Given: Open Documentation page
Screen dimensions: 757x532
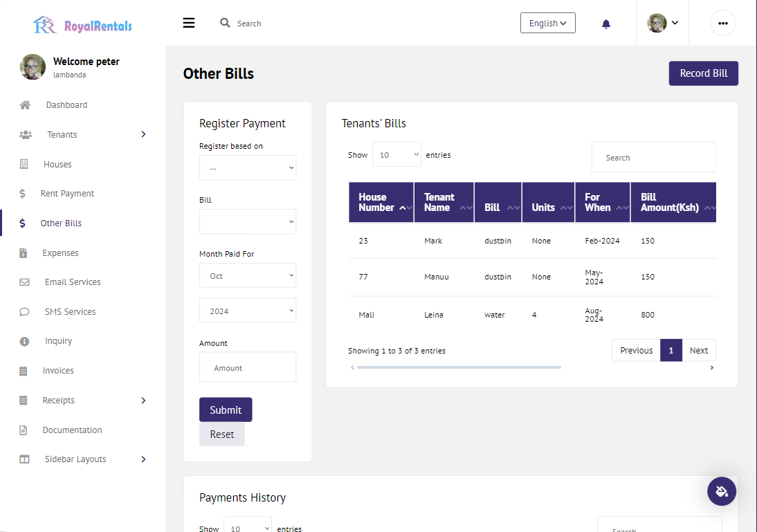Looking at the screenshot, I should (x=73, y=430).
